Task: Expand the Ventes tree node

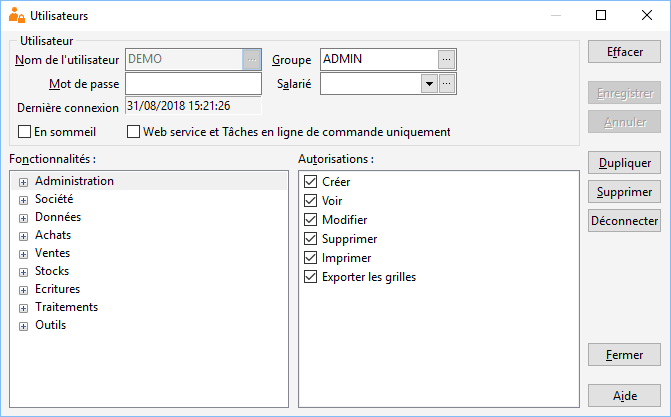Action: (23, 254)
